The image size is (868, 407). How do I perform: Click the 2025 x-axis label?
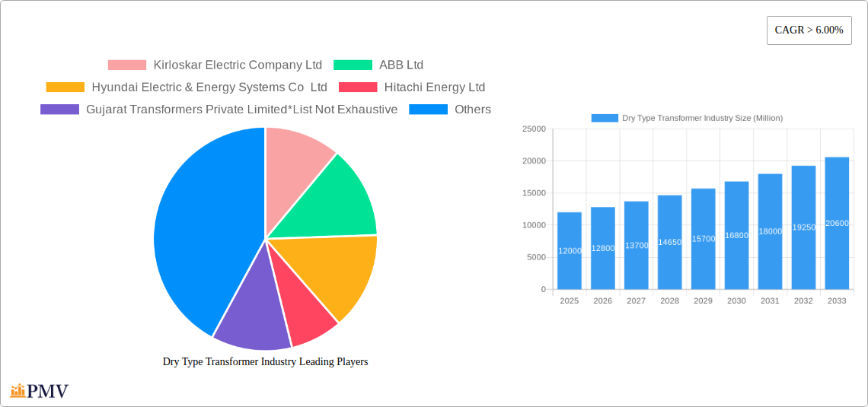pos(570,300)
